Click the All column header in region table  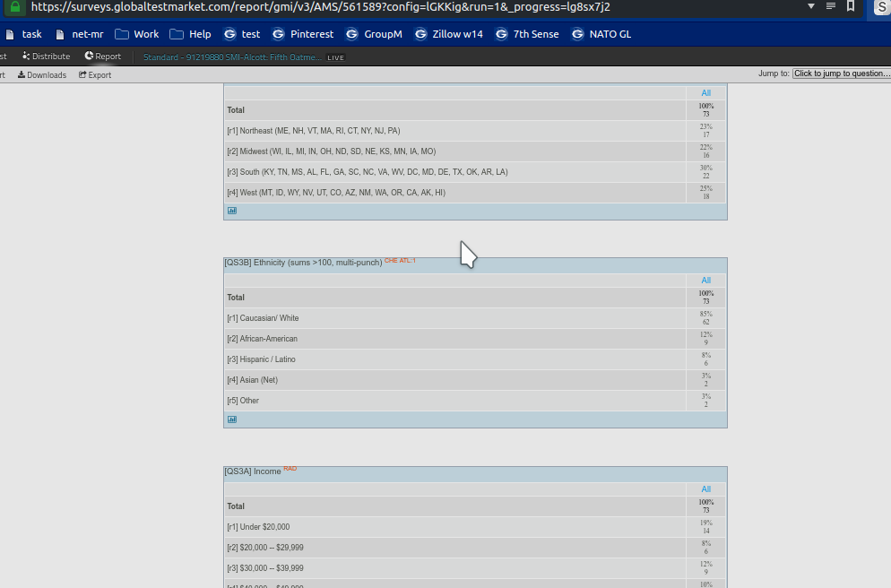click(x=705, y=92)
